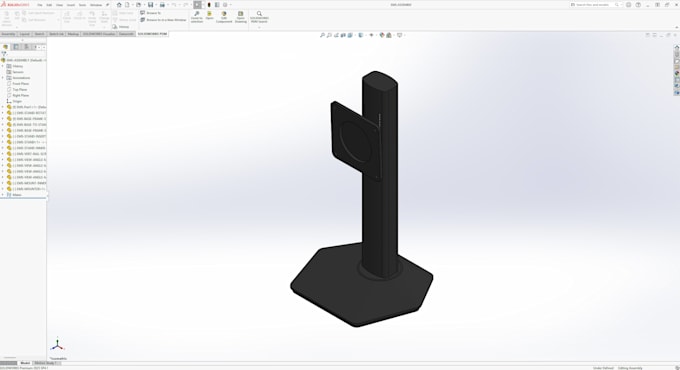The height and width of the screenshot is (370, 680).
Task: Click the Home icon in the quick toolbar
Action: 119,5
